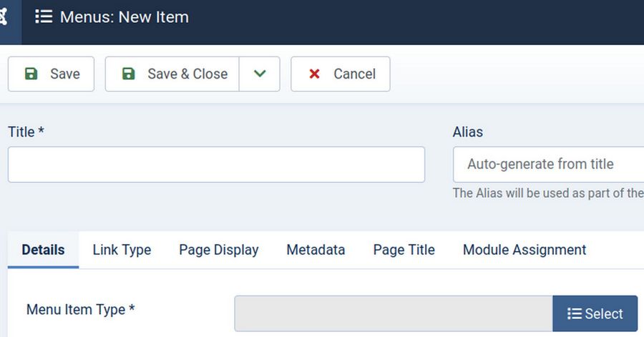Click the Joomla logo icon
The width and height of the screenshot is (644, 337).
pos(4,17)
